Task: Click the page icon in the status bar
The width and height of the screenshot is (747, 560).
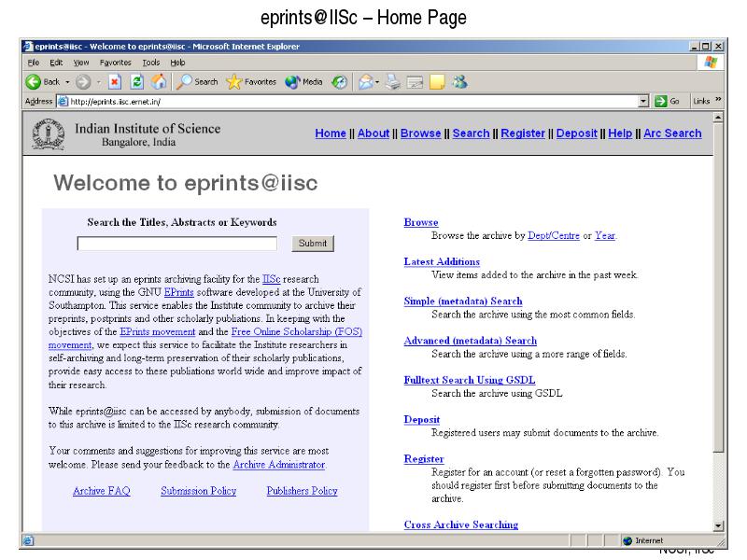Action: tap(28, 540)
